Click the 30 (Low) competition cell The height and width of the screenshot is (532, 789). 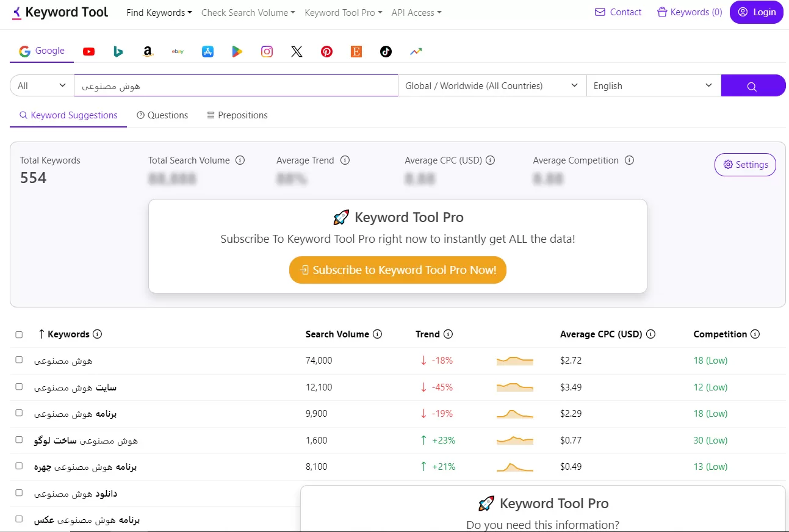click(x=710, y=440)
